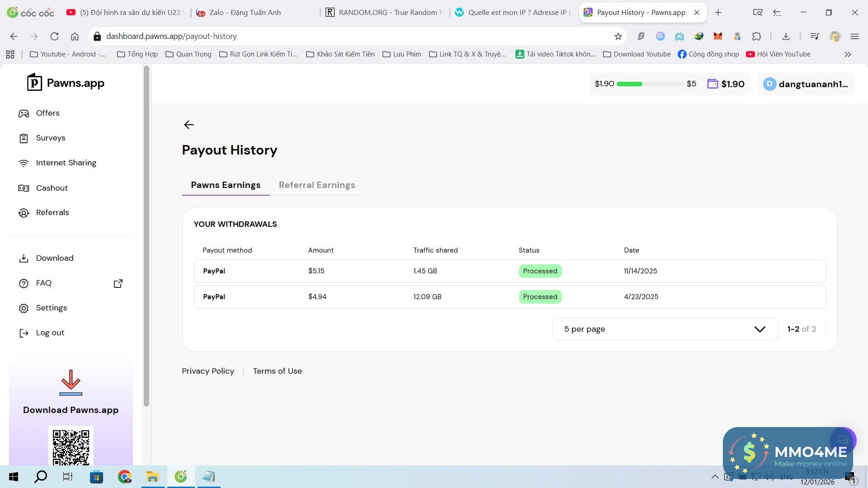Image resolution: width=868 pixels, height=488 pixels.
Task: Bookmark this page with the star icon
Action: [618, 36]
